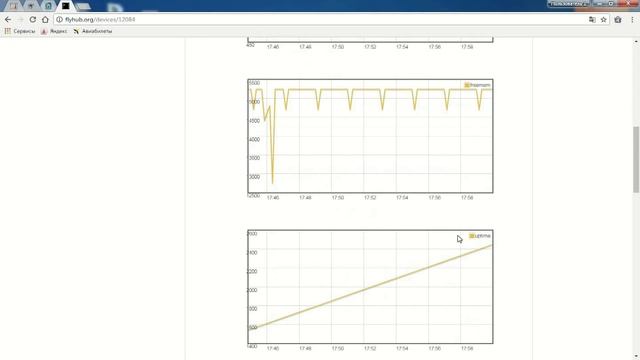Click 17:50 label under the top chart
Viewport: 640px width, 360px height.
point(338,47)
